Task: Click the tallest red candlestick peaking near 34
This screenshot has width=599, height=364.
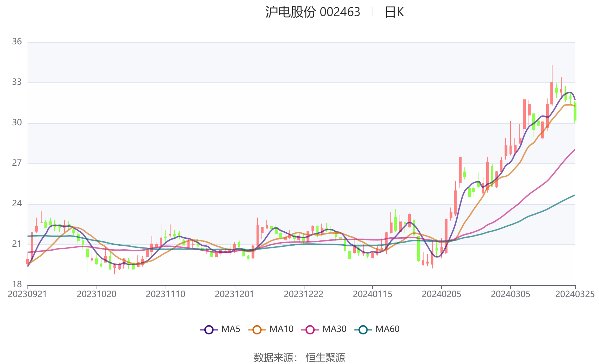Action: [x=552, y=93]
